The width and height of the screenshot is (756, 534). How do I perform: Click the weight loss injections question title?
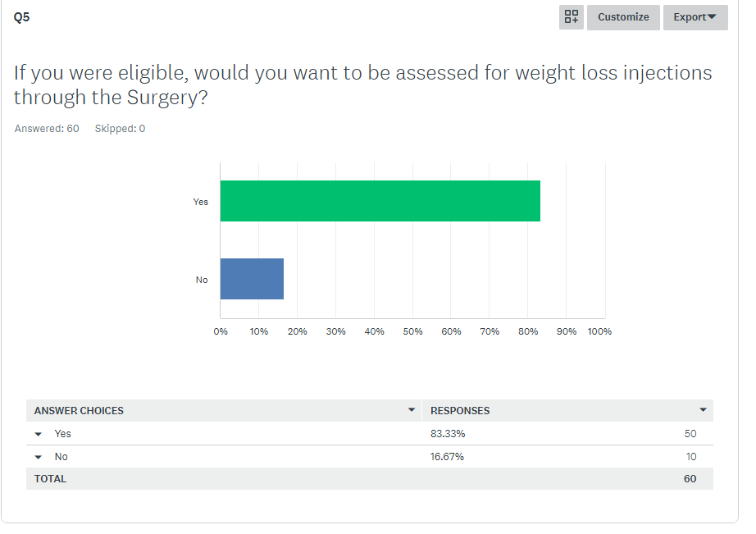[x=362, y=84]
